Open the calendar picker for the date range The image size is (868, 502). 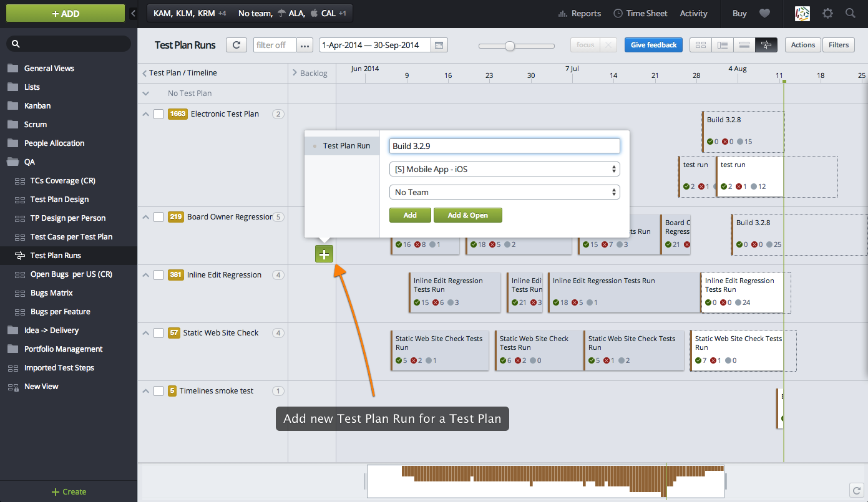point(440,44)
